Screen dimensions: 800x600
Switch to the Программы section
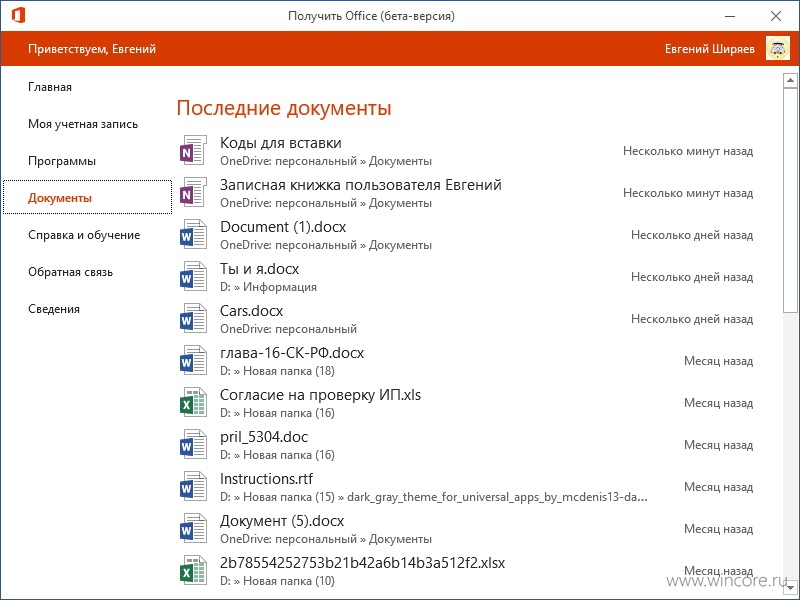(62, 161)
